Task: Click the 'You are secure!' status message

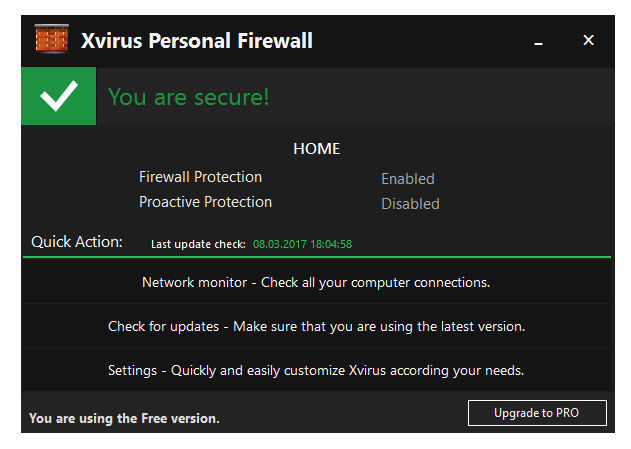Action: click(189, 97)
